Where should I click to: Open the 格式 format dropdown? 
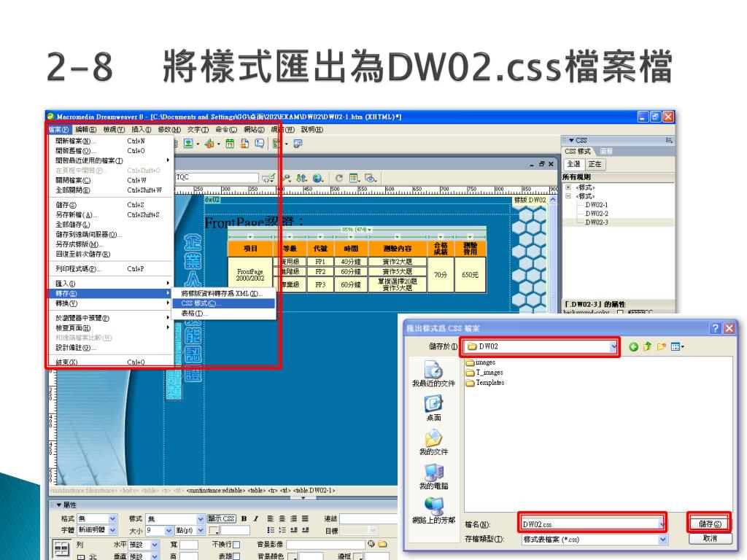click(112, 518)
